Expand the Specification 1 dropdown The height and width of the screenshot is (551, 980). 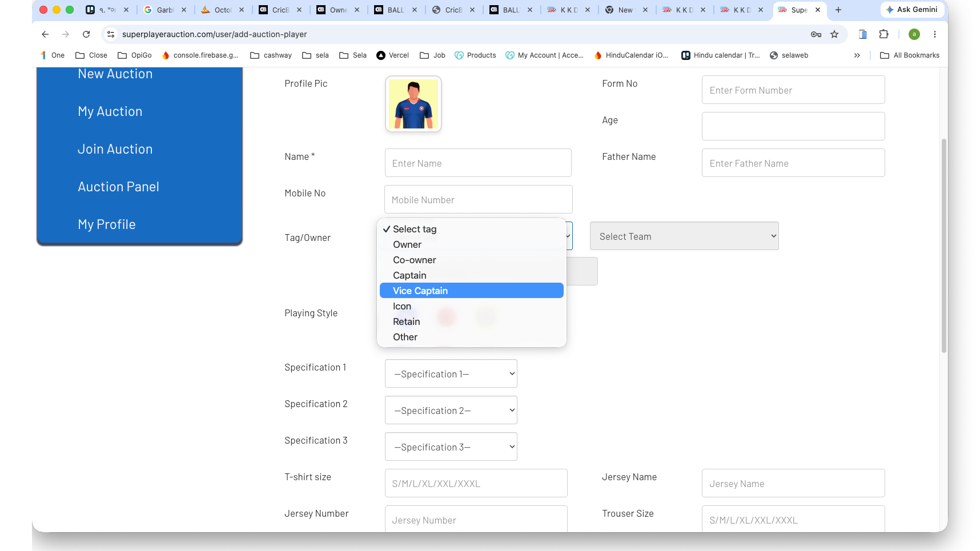pyautogui.click(x=451, y=373)
